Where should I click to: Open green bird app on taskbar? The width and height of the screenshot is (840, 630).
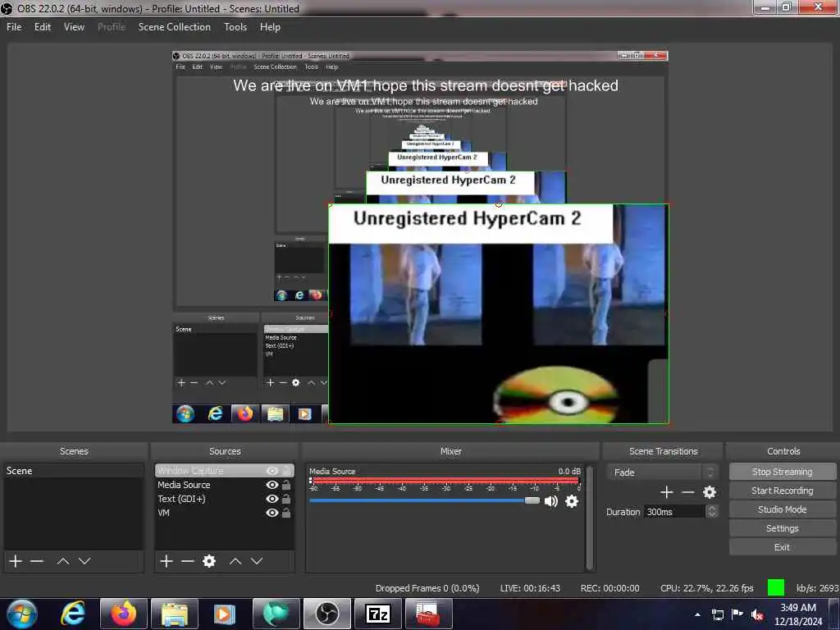[276, 614]
